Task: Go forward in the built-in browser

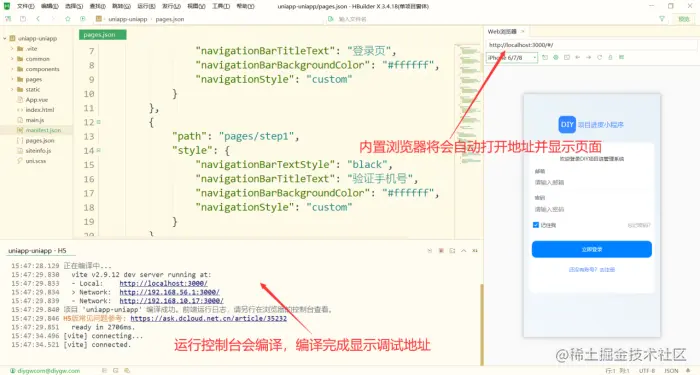Action: 588,58
